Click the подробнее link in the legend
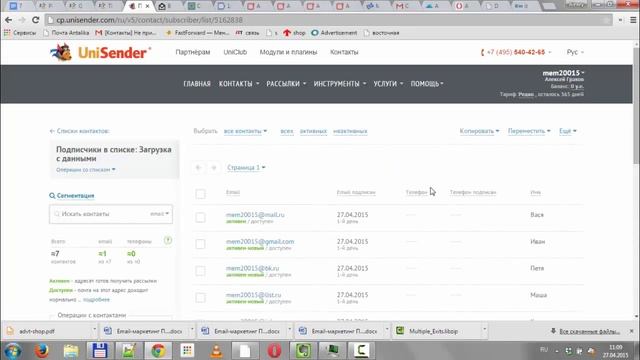640x360 pixels. coord(96,300)
